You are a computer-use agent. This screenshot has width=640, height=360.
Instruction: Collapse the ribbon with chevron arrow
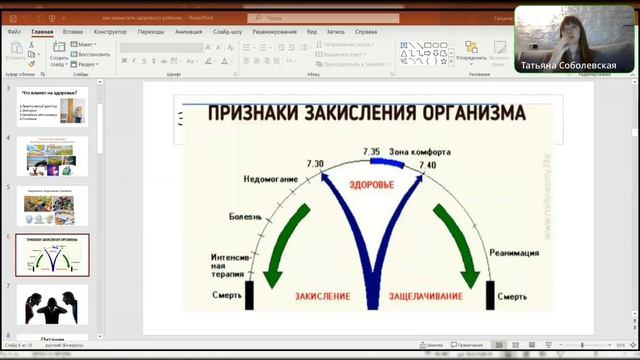coord(633,75)
